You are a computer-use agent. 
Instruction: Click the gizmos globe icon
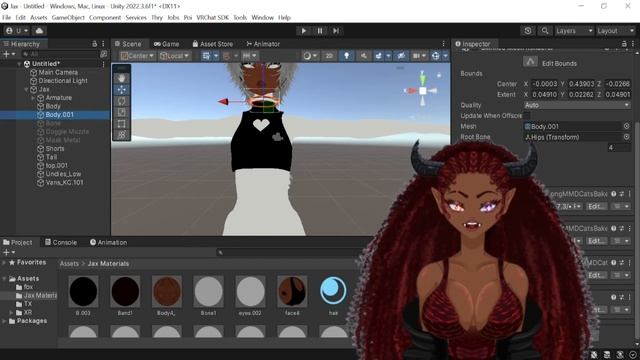pyautogui.click(x=436, y=56)
